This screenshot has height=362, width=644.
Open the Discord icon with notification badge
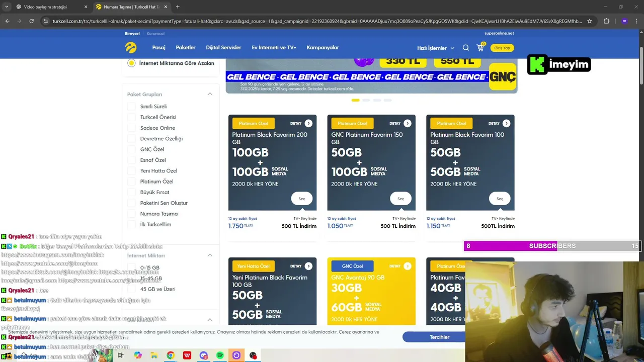point(203,355)
